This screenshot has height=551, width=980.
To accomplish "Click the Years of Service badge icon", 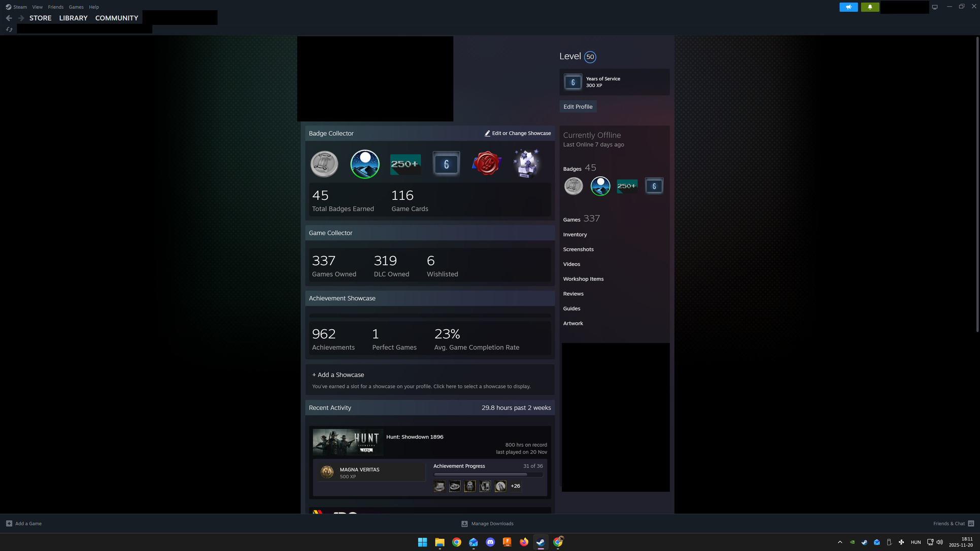I will [572, 82].
